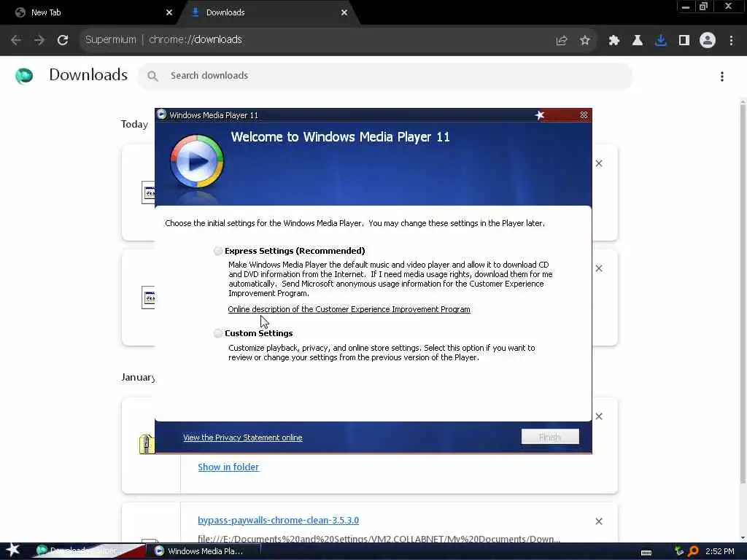Image resolution: width=747 pixels, height=560 pixels.
Task: Click the Search downloads field
Action: pyautogui.click(x=385, y=76)
